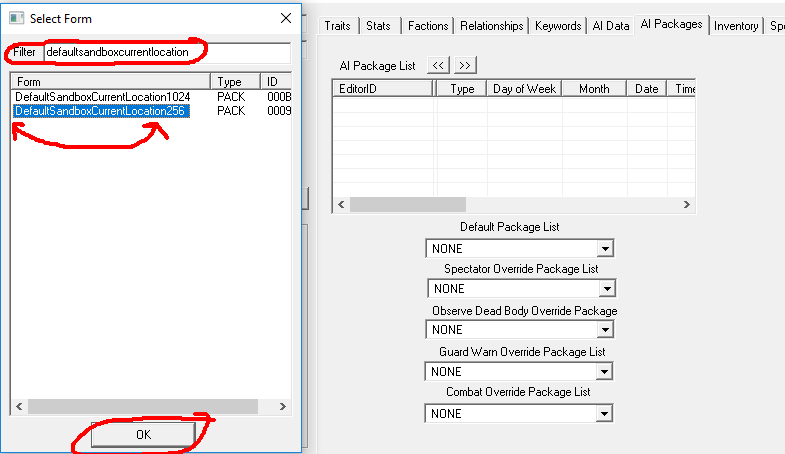Sort by Type column in Select Form

click(235, 82)
